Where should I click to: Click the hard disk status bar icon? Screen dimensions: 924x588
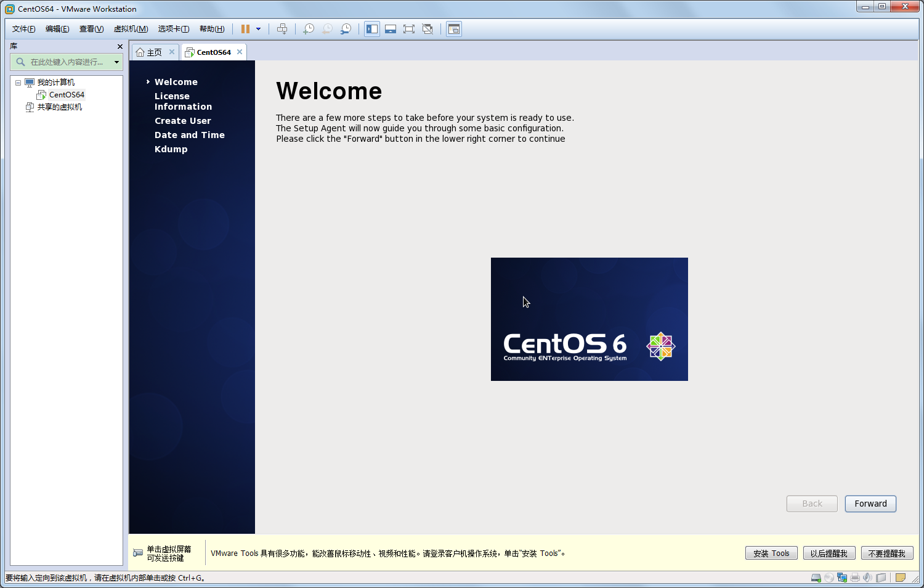point(816,578)
